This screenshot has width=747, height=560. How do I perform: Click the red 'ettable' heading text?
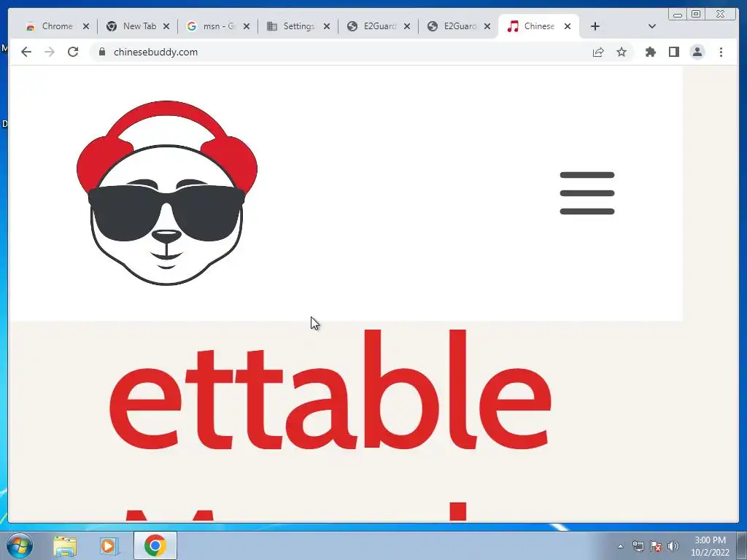(x=330, y=391)
